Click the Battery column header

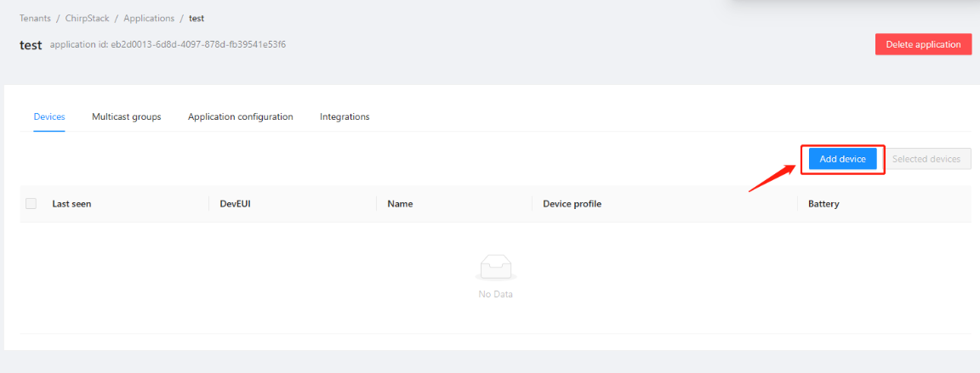823,204
